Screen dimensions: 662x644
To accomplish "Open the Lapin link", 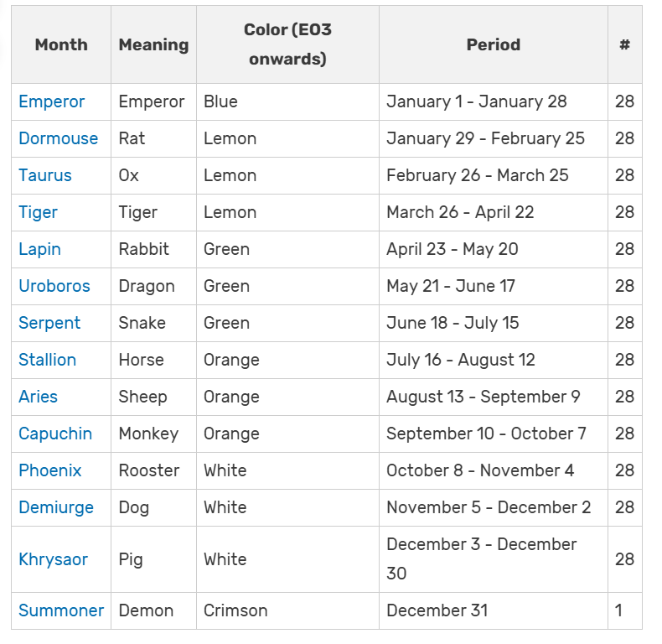I will (39, 249).
